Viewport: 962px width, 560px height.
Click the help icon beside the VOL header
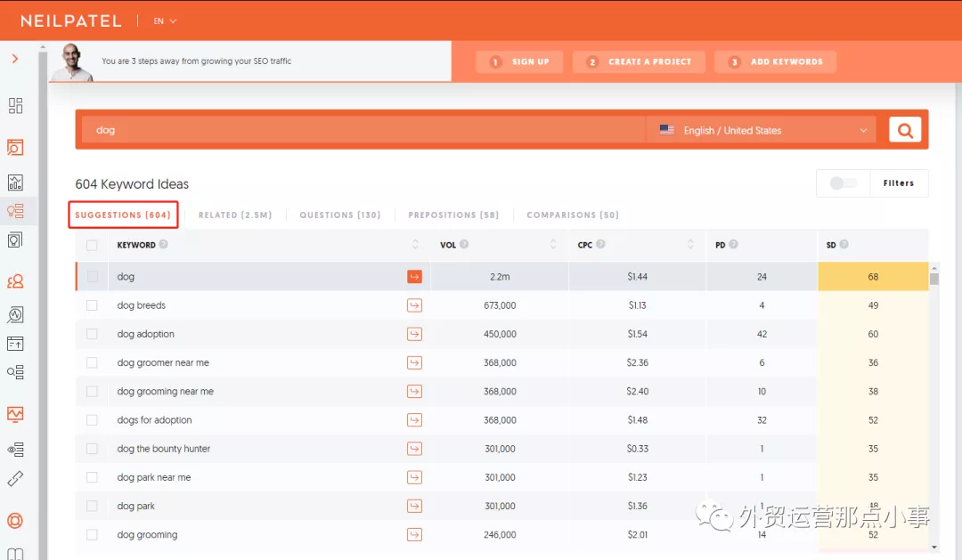coord(465,245)
